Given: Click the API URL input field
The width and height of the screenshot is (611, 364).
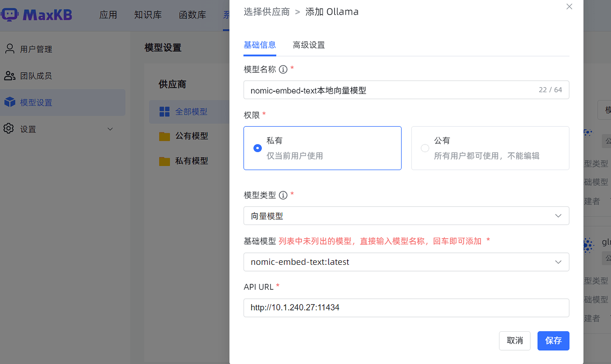Looking at the screenshot, I should pos(406,308).
